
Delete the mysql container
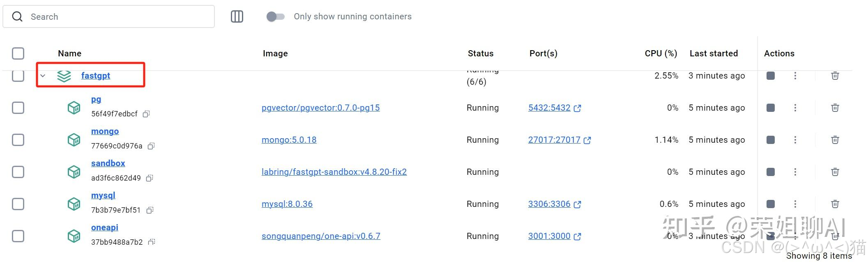[x=835, y=204]
